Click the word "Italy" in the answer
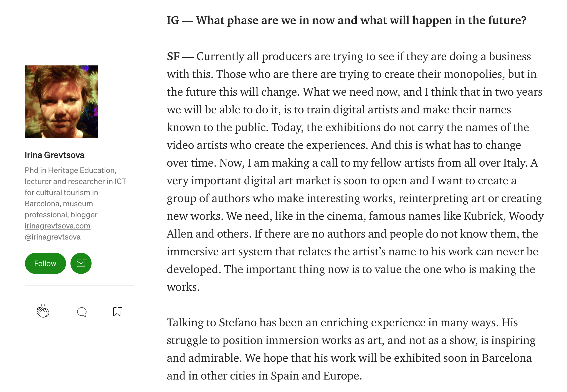This screenshot has width=567, height=392. click(x=515, y=163)
